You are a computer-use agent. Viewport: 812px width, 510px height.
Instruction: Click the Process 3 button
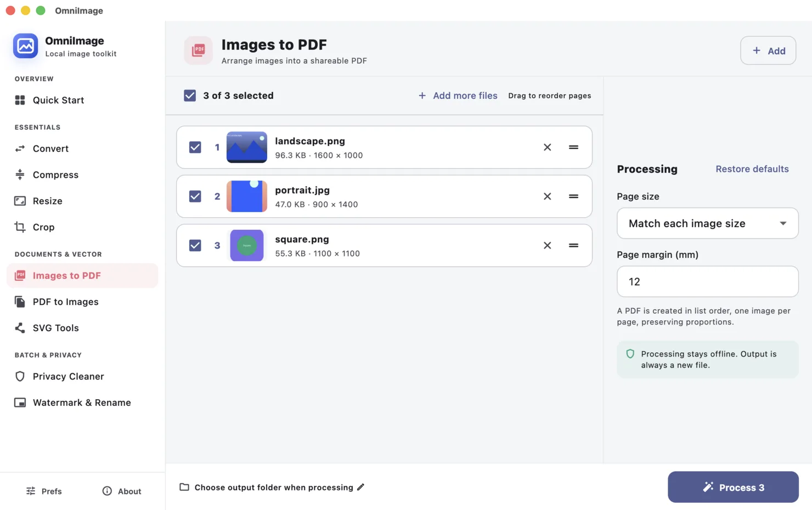[733, 487]
